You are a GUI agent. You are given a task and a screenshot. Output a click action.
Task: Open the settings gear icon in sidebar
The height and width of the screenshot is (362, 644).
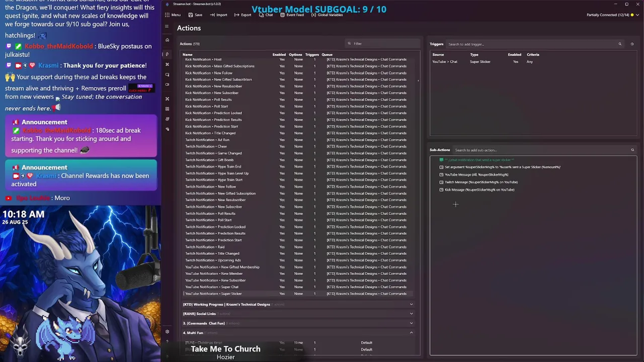pyautogui.click(x=168, y=332)
